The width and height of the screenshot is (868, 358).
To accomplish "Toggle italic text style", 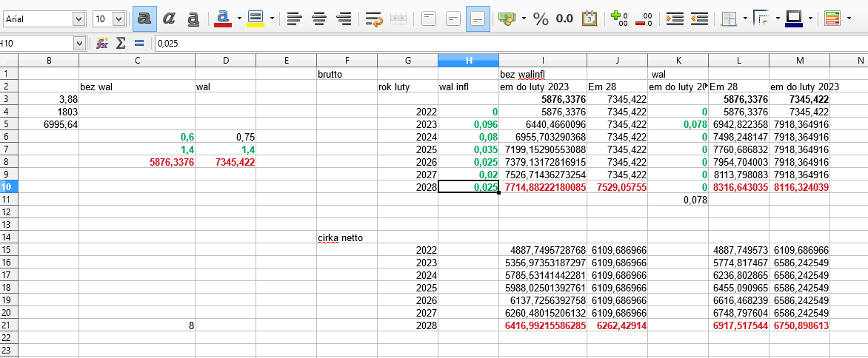I will pos(169,18).
